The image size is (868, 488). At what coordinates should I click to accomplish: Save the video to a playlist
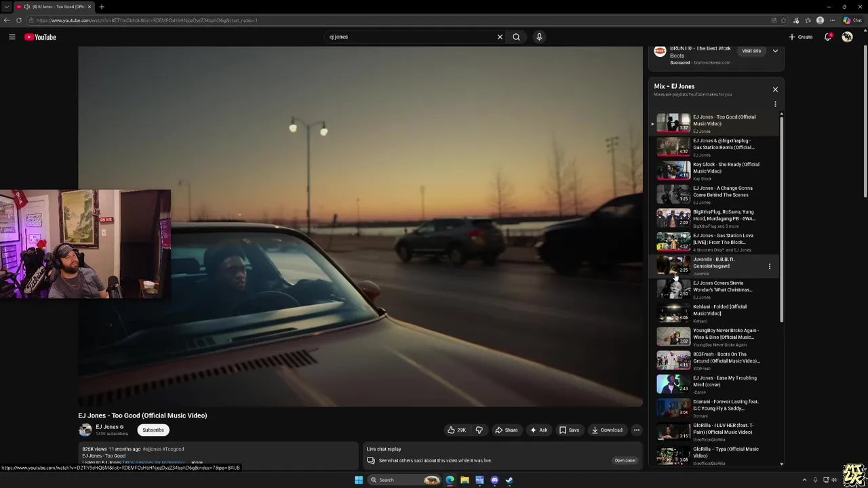569,430
